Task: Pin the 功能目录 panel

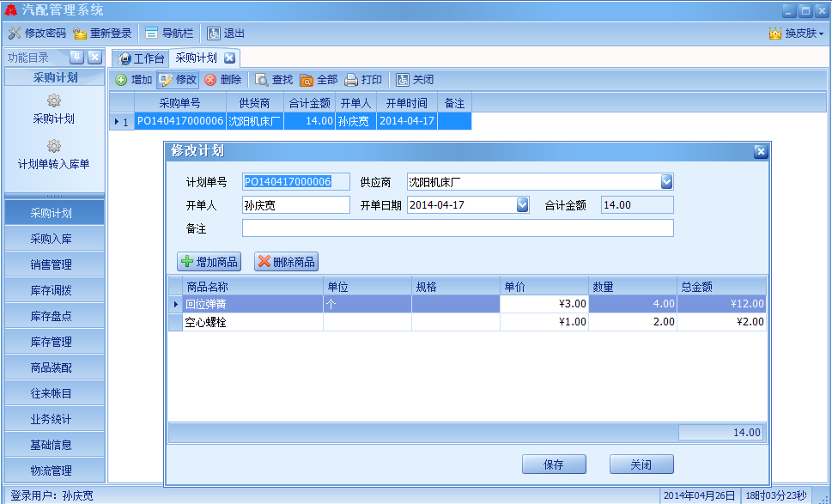Action: click(76, 58)
